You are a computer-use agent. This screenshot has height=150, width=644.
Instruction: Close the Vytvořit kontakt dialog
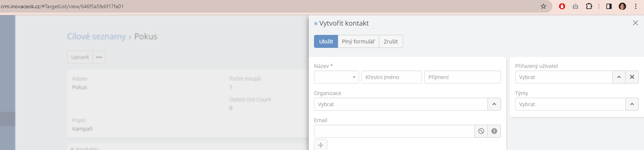[635, 23]
